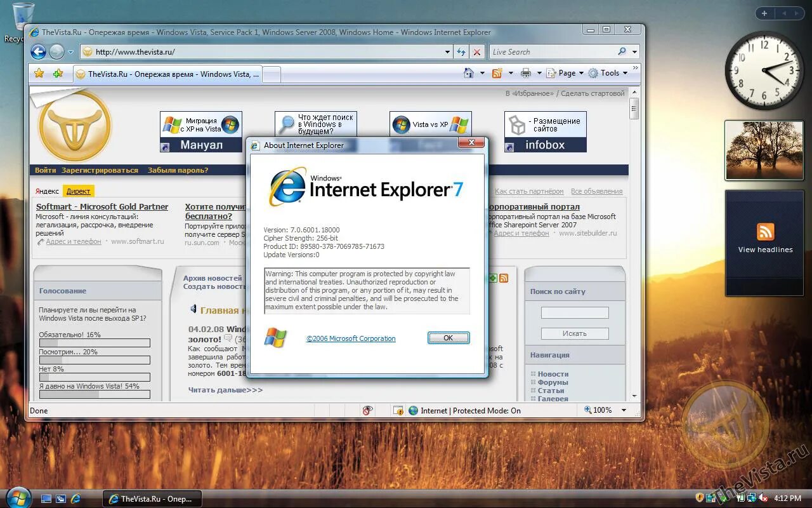Screen dimensions: 812x508
Task: Click the page scrollbar down arrow
Action: point(634,395)
